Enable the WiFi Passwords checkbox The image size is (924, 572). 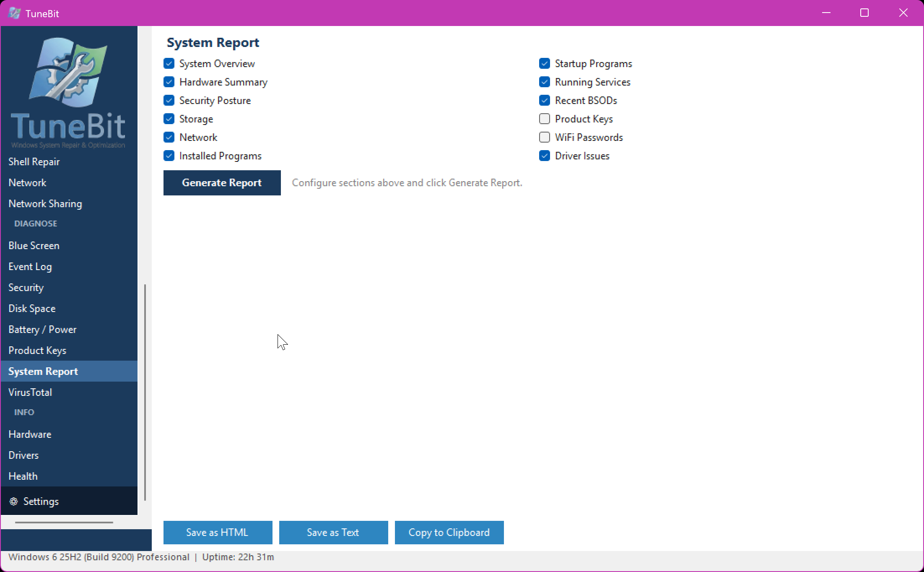545,137
